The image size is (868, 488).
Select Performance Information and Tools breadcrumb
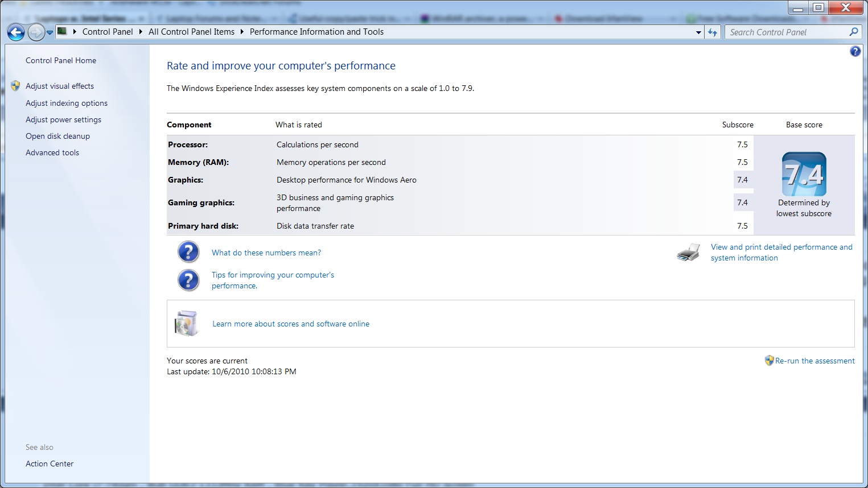(x=316, y=32)
